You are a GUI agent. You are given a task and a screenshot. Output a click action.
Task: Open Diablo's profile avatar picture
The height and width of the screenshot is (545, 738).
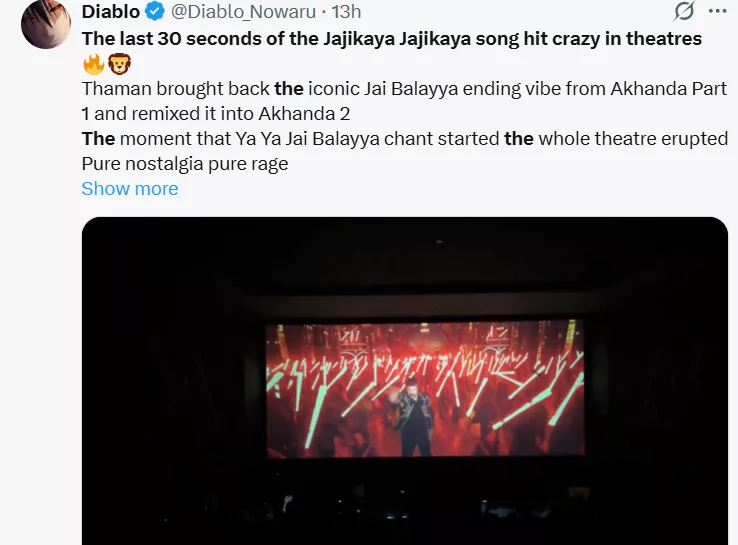[46, 24]
